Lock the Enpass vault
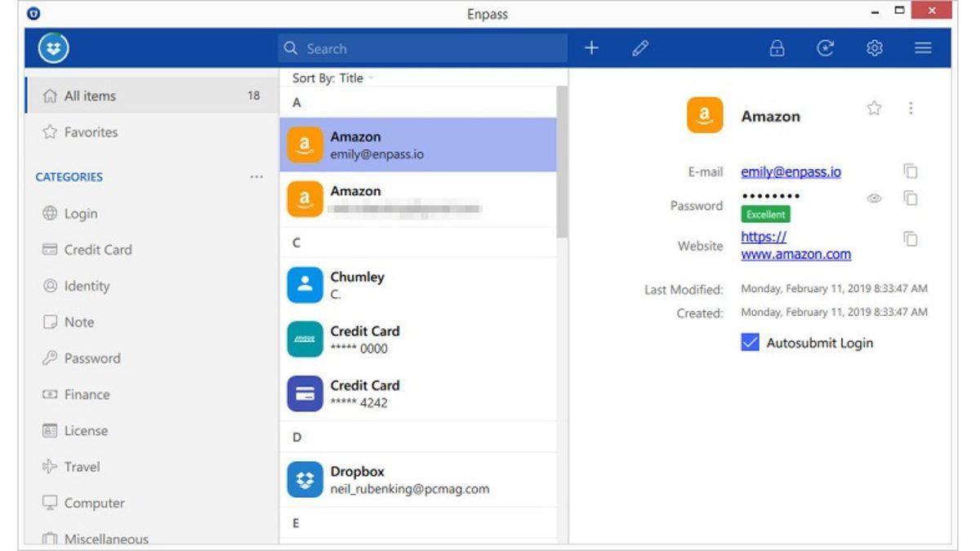 tap(777, 48)
